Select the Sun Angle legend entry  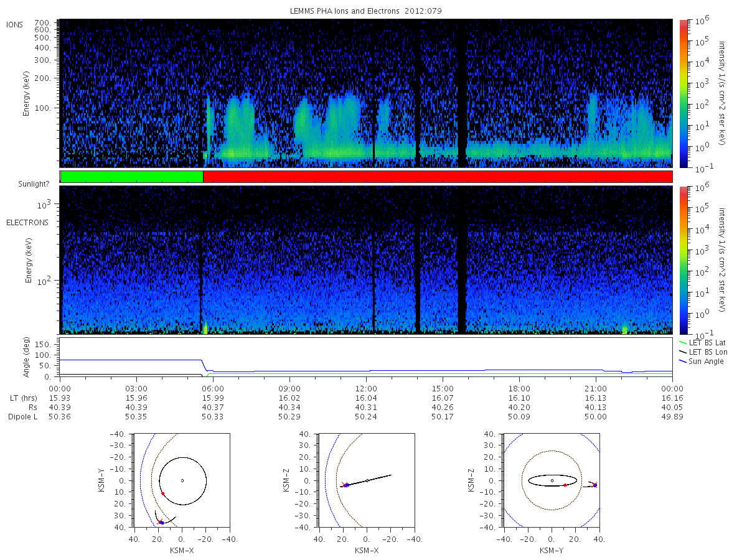tap(701, 362)
